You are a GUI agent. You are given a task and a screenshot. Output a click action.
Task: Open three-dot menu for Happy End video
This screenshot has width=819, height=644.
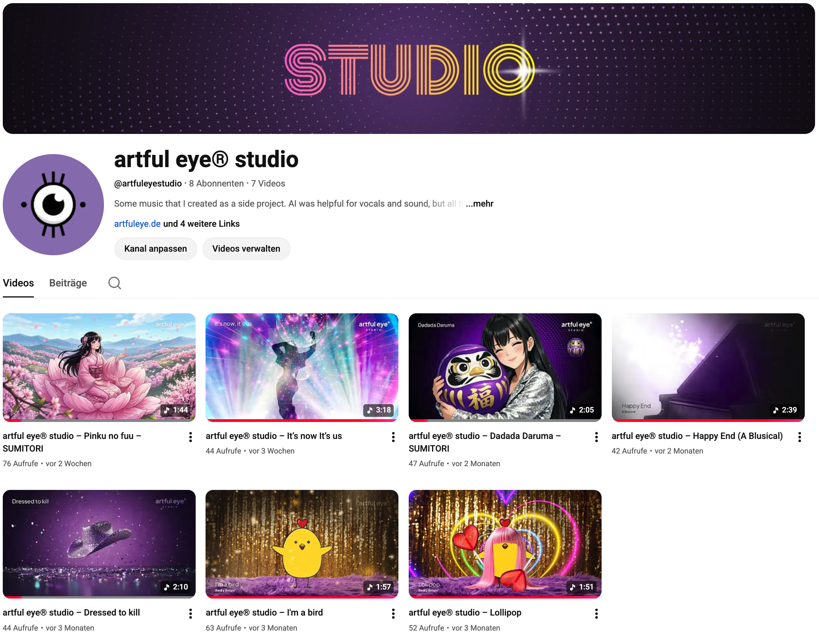(x=800, y=437)
